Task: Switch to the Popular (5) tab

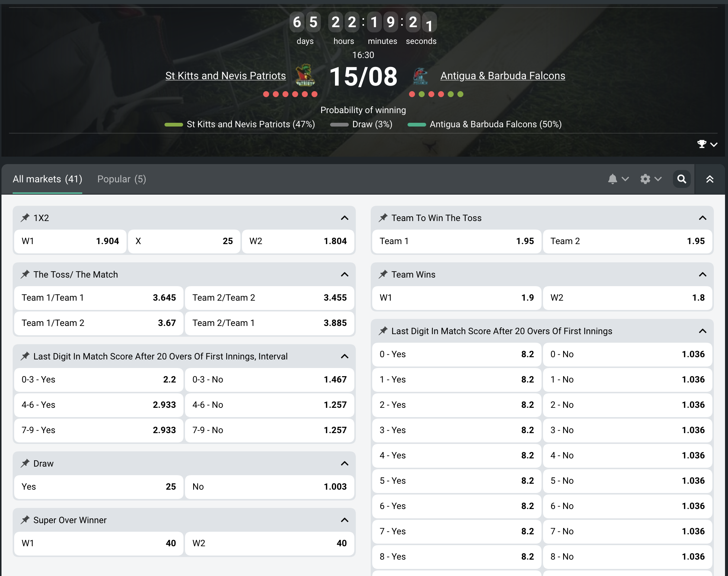Action: pyautogui.click(x=121, y=179)
